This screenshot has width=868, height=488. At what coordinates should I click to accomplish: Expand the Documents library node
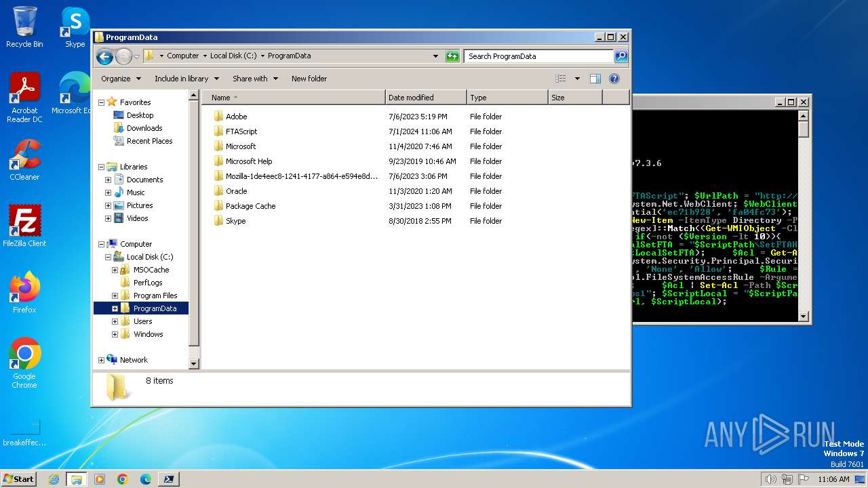click(108, 180)
